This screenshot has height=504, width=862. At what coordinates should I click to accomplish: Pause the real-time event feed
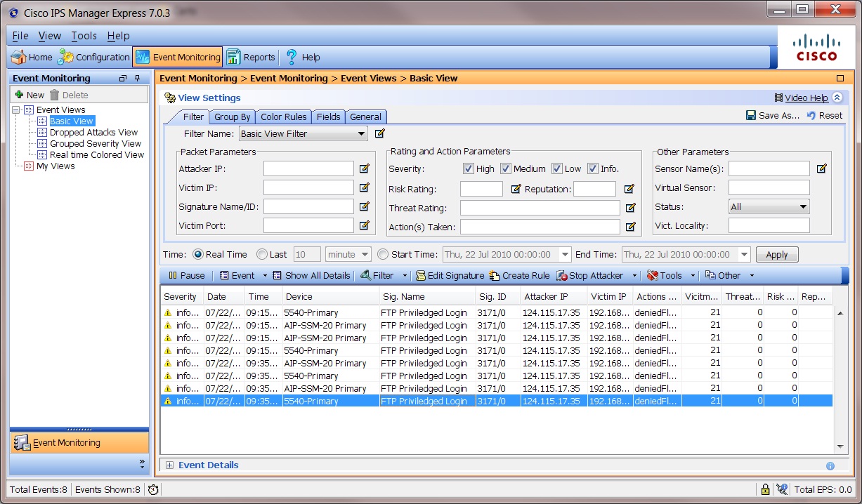[x=187, y=276]
